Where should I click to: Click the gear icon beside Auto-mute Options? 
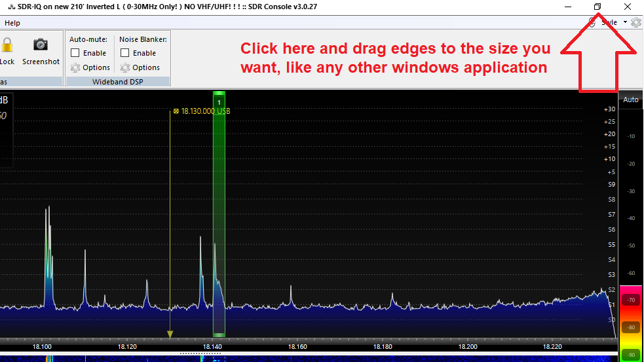tap(75, 67)
